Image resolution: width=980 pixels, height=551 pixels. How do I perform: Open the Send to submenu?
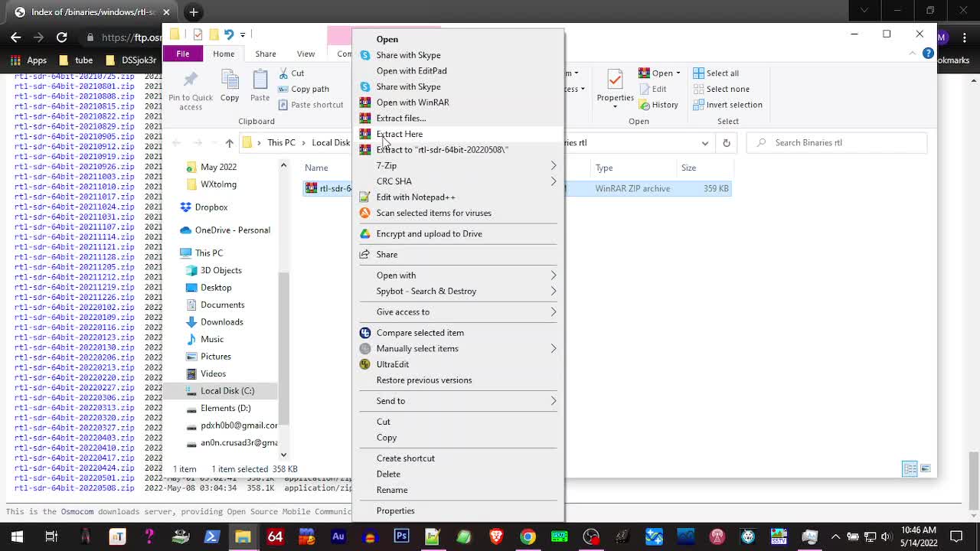391,400
